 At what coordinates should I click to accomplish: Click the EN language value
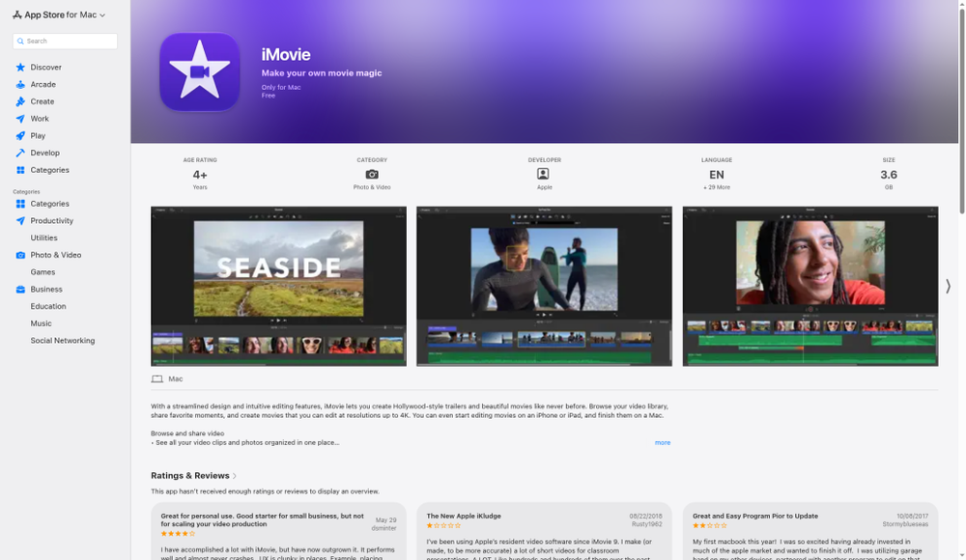coord(717,175)
